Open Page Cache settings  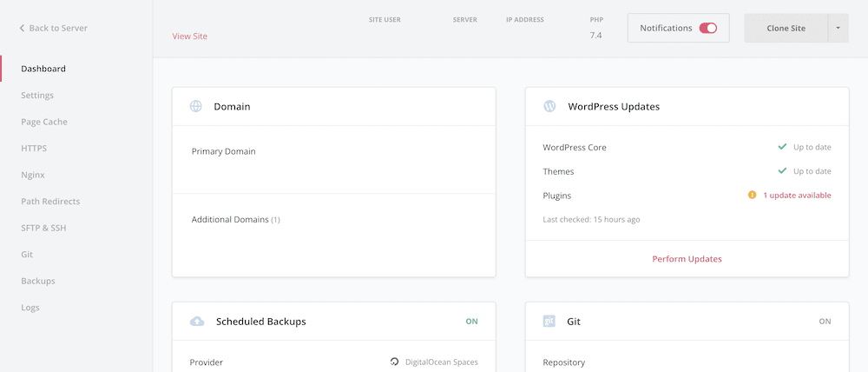pyautogui.click(x=44, y=122)
